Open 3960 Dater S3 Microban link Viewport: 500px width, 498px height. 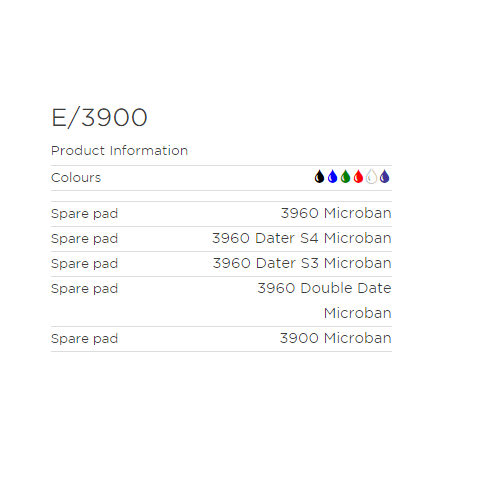tap(302, 263)
